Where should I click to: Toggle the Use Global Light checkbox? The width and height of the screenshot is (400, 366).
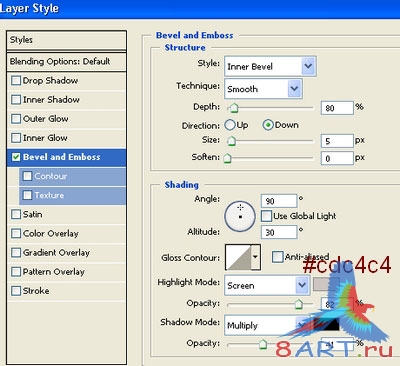pos(266,216)
